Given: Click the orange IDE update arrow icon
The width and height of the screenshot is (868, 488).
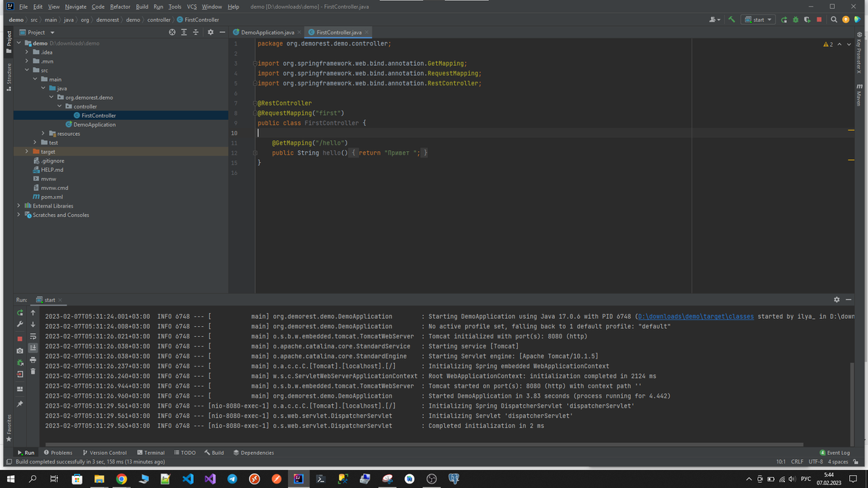Looking at the screenshot, I should (x=846, y=20).
